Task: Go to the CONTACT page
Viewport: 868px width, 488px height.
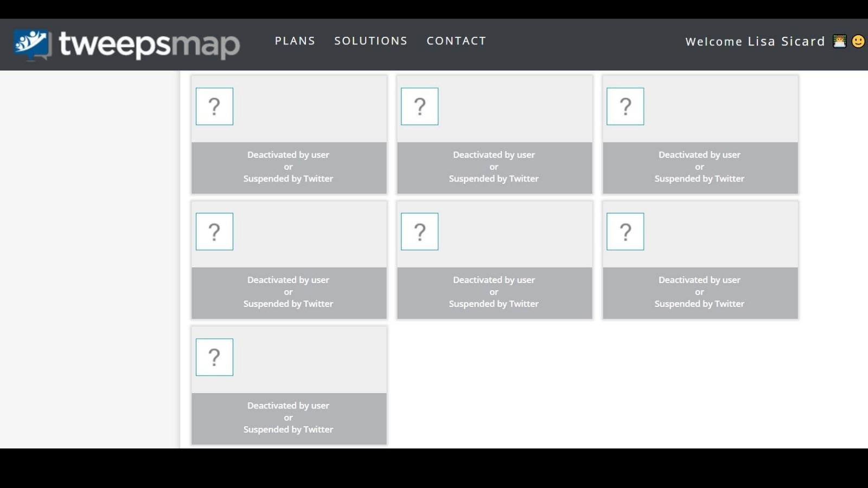Action: tap(456, 41)
